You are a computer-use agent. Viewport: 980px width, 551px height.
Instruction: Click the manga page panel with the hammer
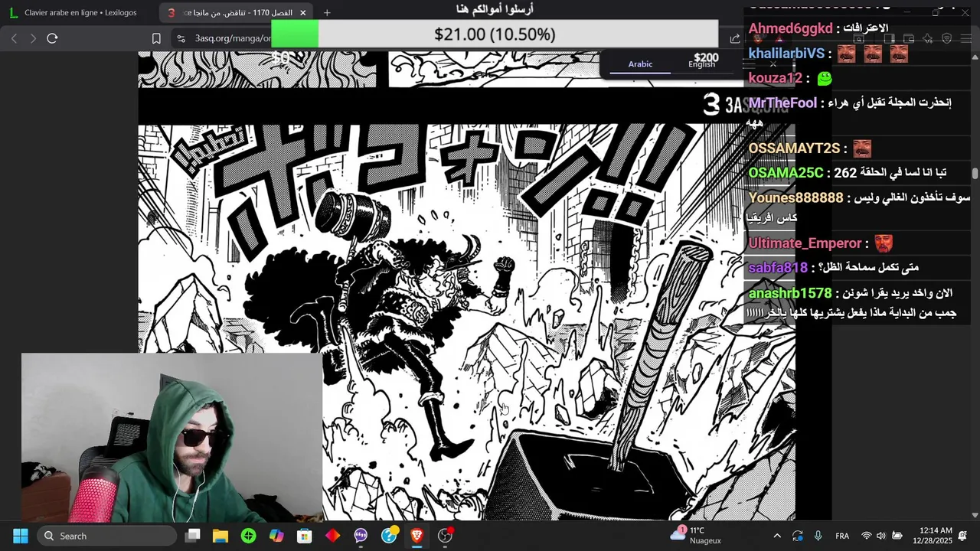(x=466, y=321)
